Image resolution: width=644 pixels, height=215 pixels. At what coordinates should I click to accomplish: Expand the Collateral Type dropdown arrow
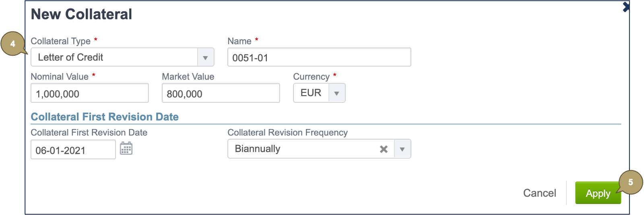[x=205, y=58]
